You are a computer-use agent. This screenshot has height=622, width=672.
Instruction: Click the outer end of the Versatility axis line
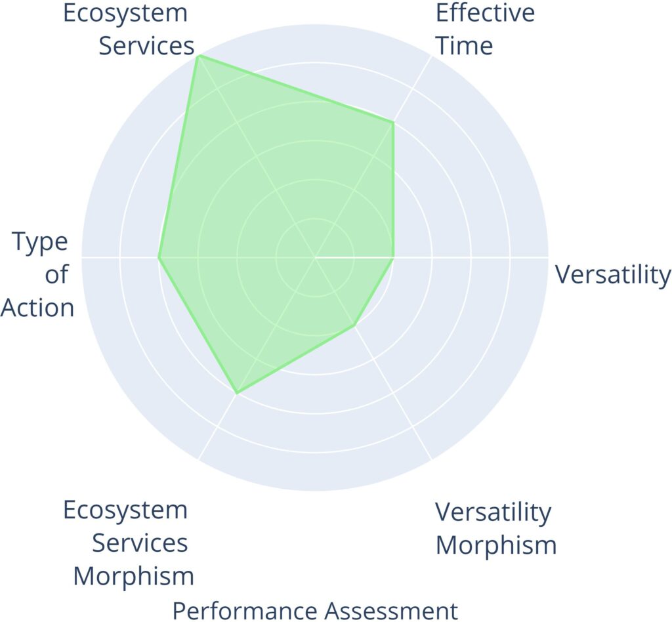click(547, 257)
